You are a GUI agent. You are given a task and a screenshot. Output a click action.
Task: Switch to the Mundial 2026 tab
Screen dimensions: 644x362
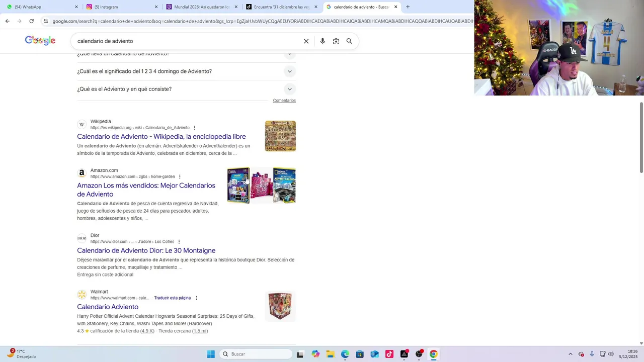click(201, 7)
